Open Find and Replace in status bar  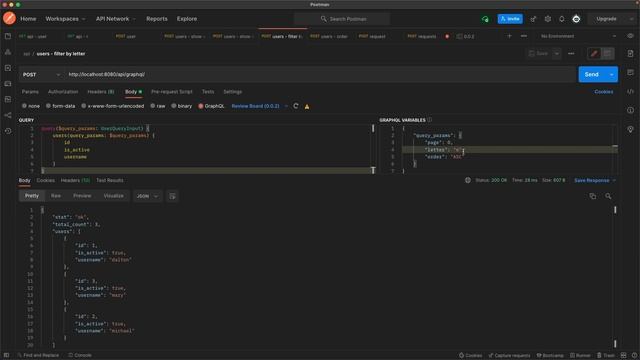coord(38,355)
